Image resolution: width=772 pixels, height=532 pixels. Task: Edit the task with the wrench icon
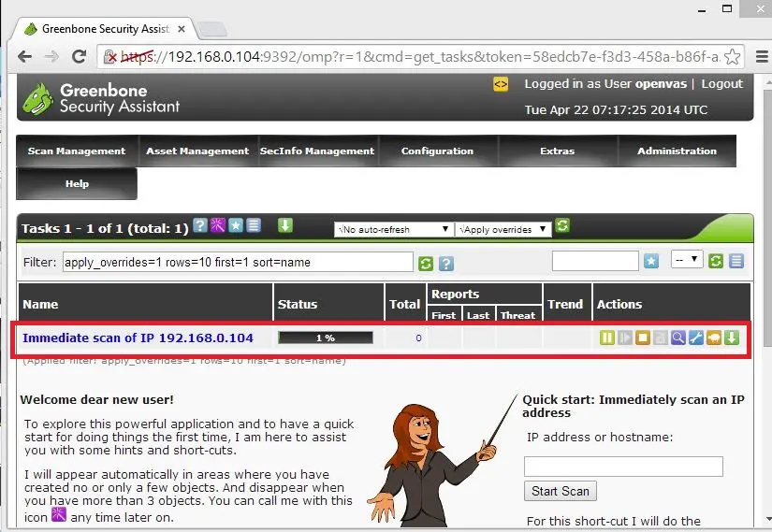coord(695,338)
